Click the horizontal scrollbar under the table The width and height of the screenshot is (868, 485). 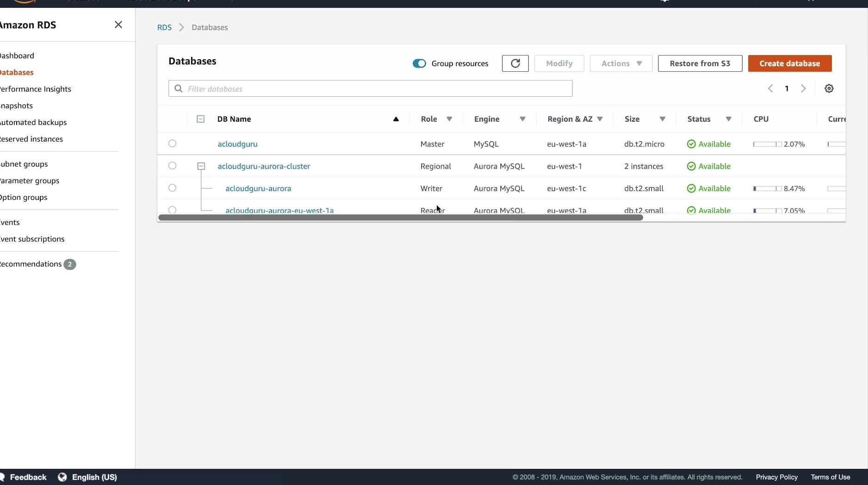click(401, 218)
